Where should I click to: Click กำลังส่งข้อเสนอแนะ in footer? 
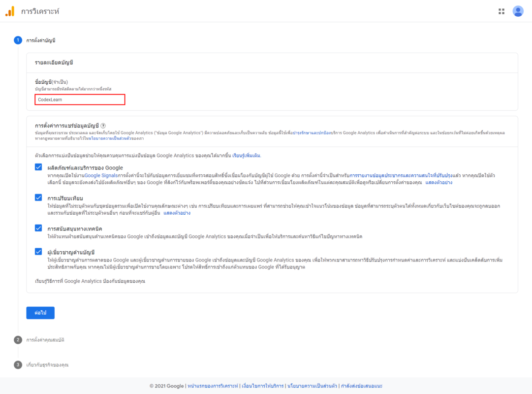tap(362, 386)
